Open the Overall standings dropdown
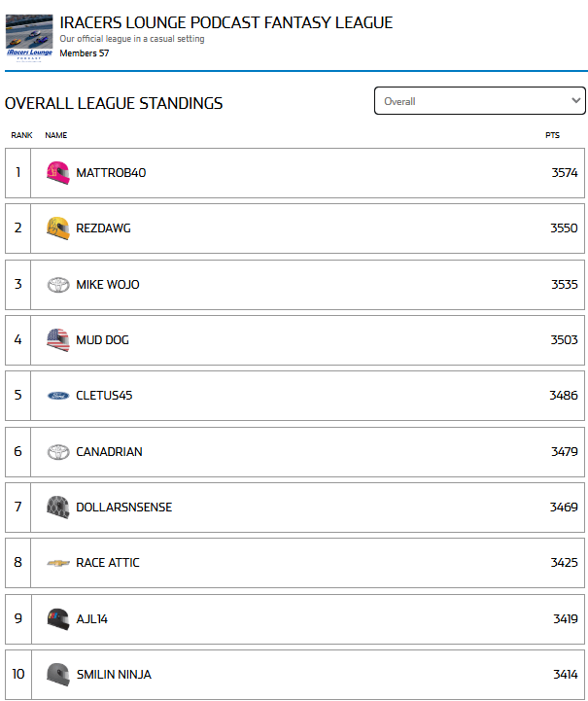This screenshot has width=588, height=701. point(479,101)
